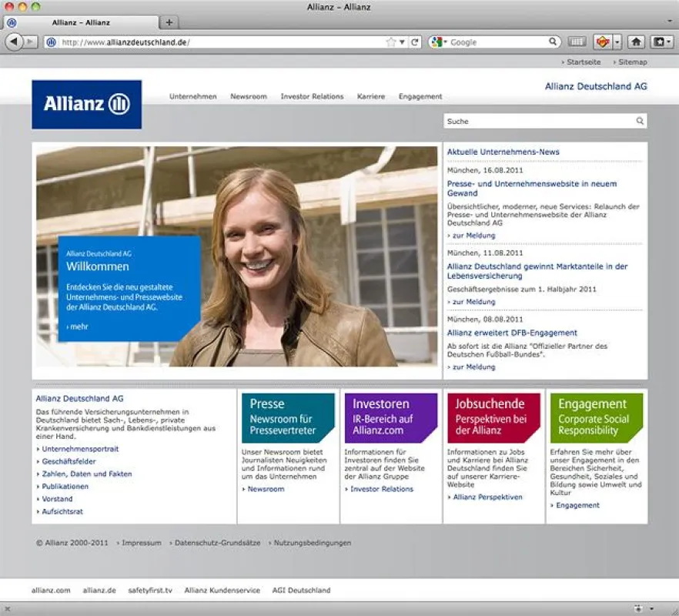Open the Engagement navigation item
Viewport: 679px width, 616px height.
[x=420, y=96]
